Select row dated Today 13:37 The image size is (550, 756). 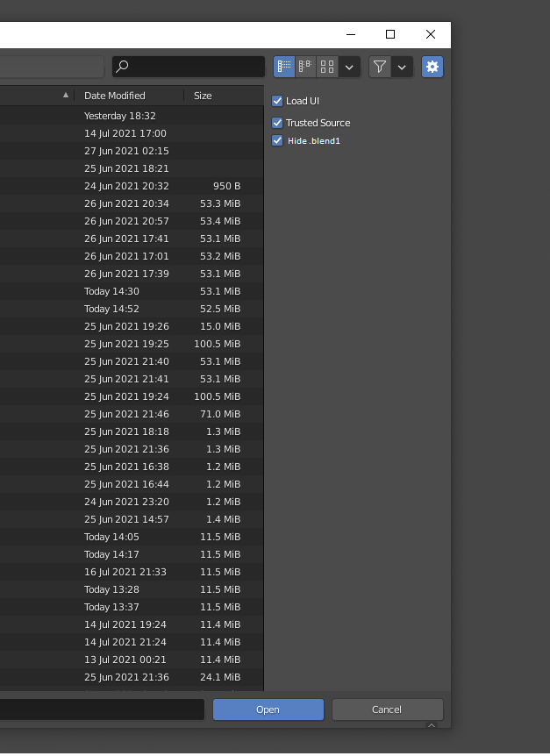pos(132,607)
